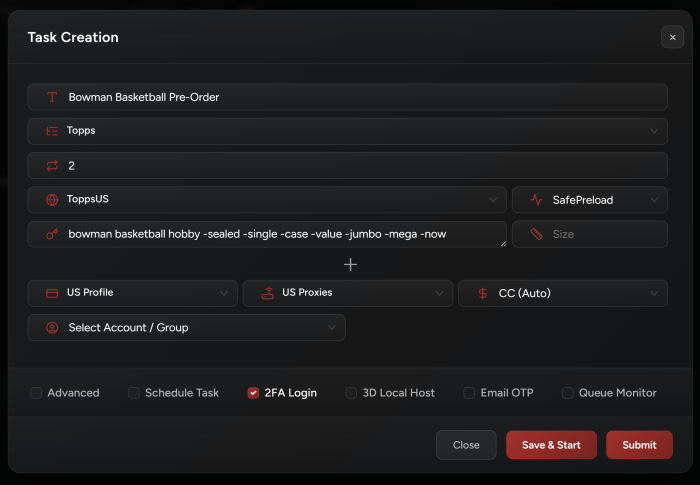Click the quantity field showing 2
The width and height of the screenshot is (700, 485).
tap(347, 166)
